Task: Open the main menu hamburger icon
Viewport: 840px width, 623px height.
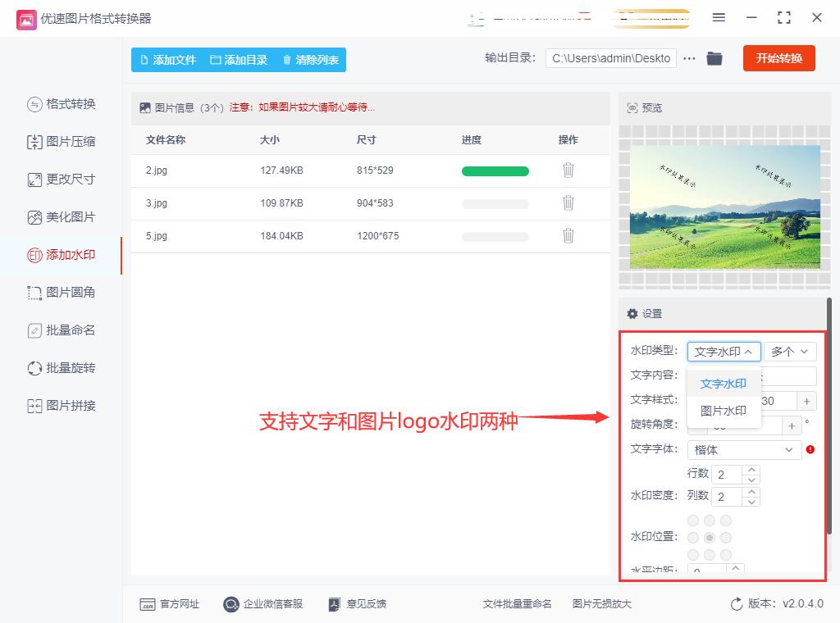Action: pos(719,17)
